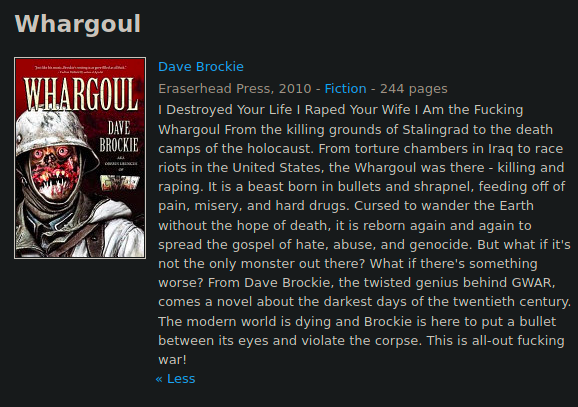Open the Fiction category link
578x407 pixels.
345,89
